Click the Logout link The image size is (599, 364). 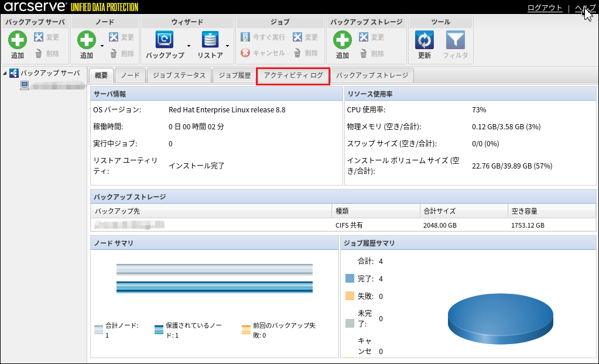point(545,8)
